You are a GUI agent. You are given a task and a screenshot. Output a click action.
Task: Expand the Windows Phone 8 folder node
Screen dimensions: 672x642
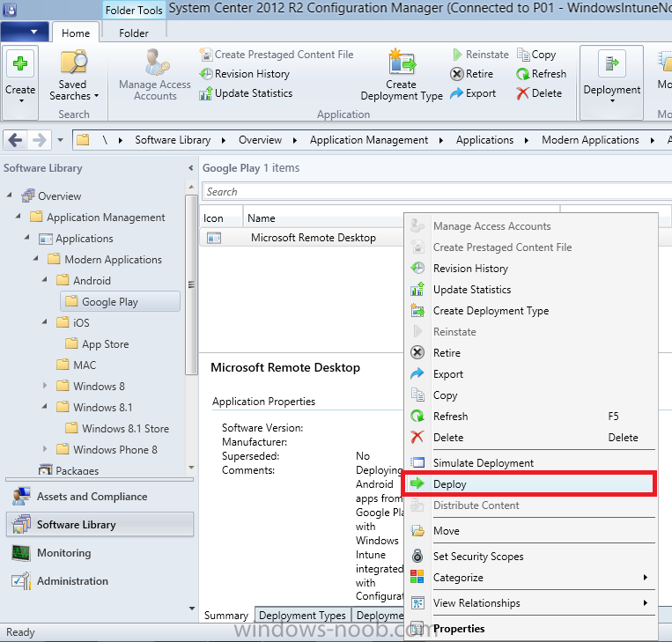(45, 449)
